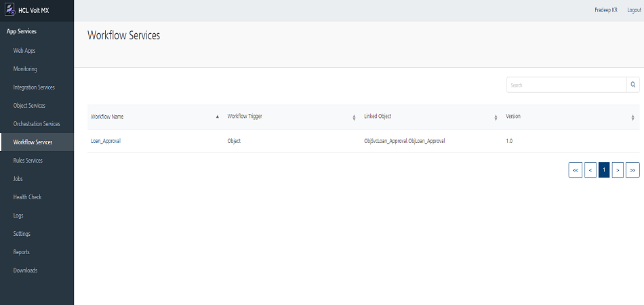This screenshot has width=644, height=305.
Task: Click the search magnifier icon
Action: [x=633, y=85]
